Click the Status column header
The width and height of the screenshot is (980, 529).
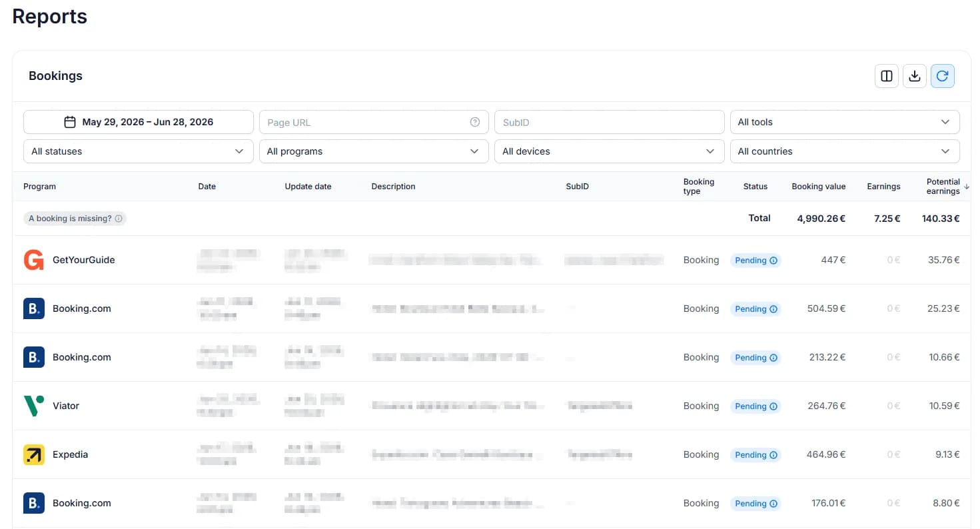(x=755, y=187)
